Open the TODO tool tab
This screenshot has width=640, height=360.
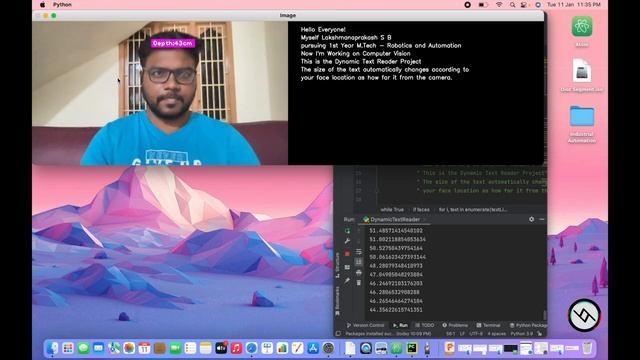(425, 325)
